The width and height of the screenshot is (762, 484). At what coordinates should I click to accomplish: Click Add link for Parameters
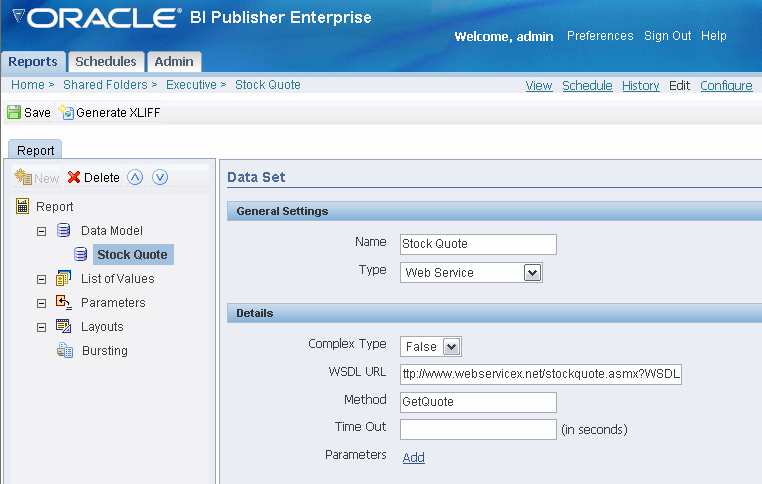414,457
